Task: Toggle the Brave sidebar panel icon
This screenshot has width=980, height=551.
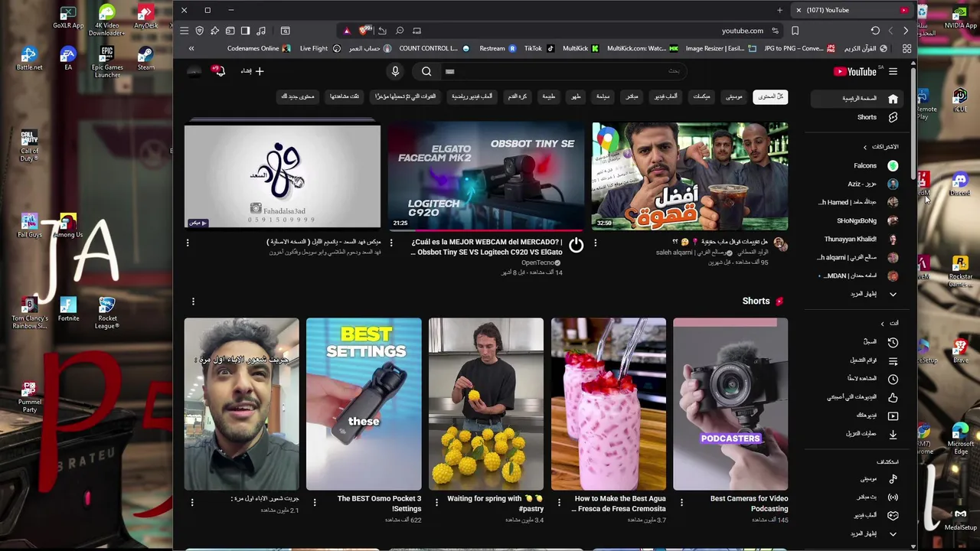Action: point(246,31)
